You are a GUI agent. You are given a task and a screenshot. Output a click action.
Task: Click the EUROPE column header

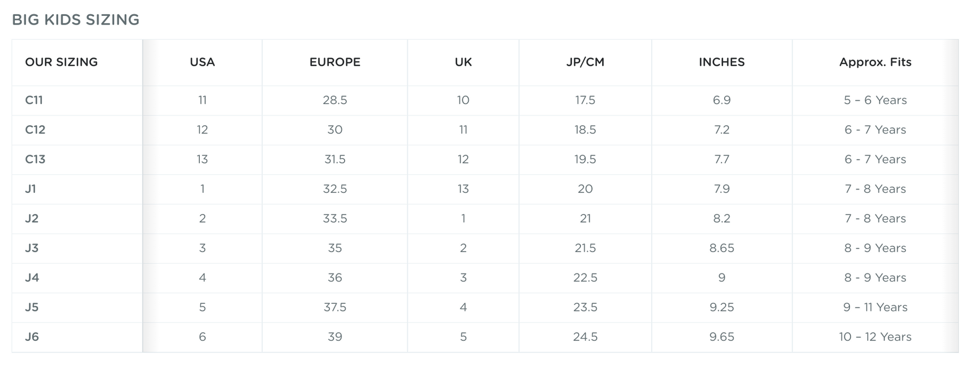(x=335, y=62)
